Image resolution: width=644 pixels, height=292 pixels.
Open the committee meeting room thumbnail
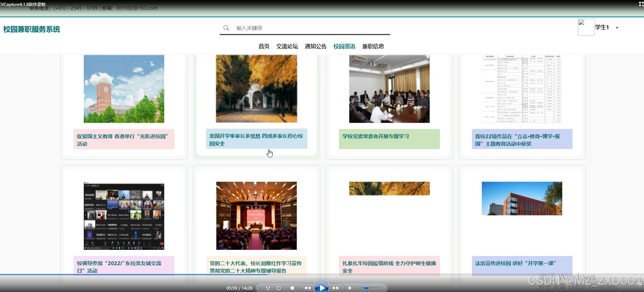pos(389,89)
